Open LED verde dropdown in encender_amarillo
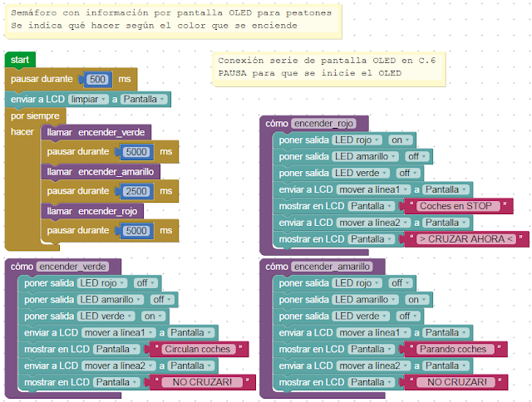Viewport: 532px width, 402px height. tap(361, 316)
